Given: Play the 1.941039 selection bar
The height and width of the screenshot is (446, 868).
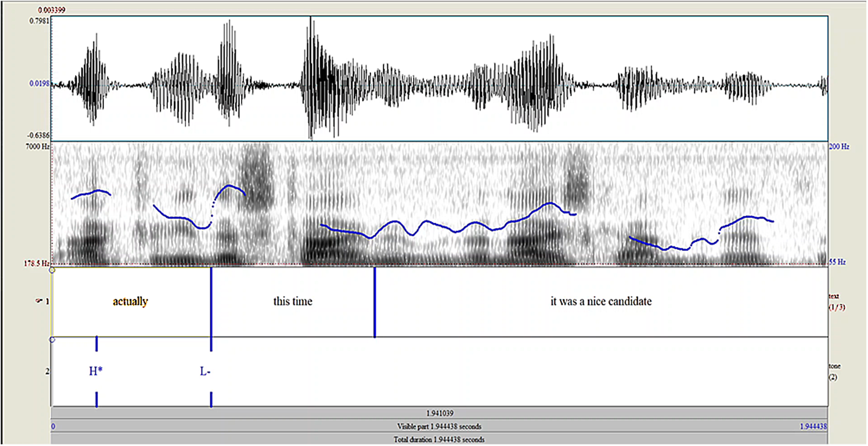Looking at the screenshot, I should point(439,414).
